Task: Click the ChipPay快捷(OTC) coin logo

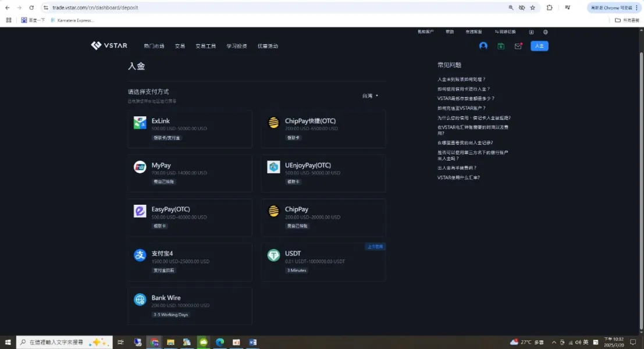Action: [273, 122]
